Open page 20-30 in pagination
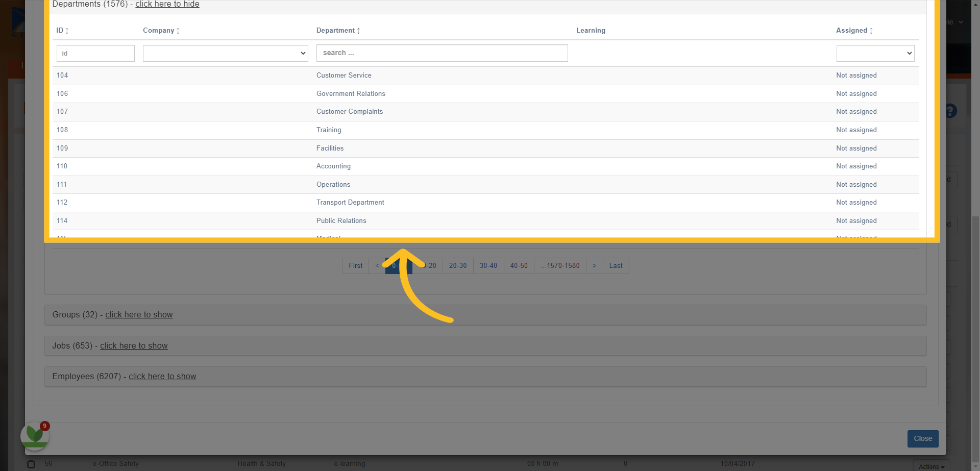Viewport: 980px width, 471px height. pyautogui.click(x=458, y=266)
